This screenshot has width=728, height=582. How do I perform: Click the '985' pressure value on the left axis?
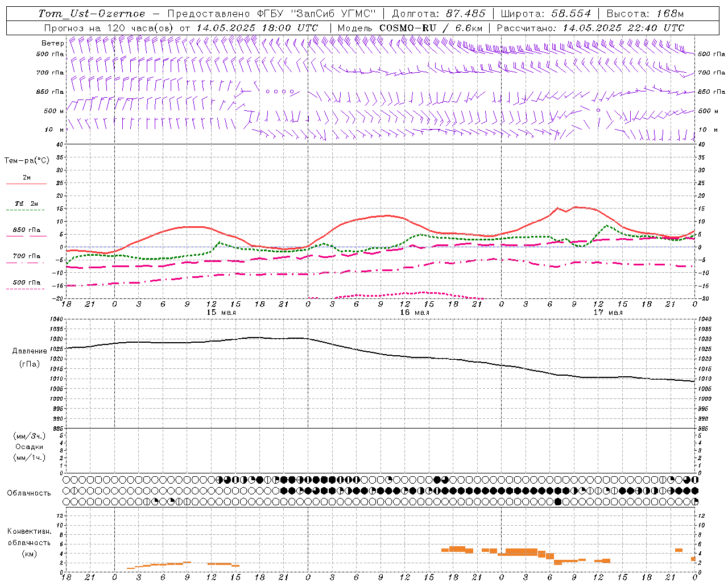tap(59, 429)
